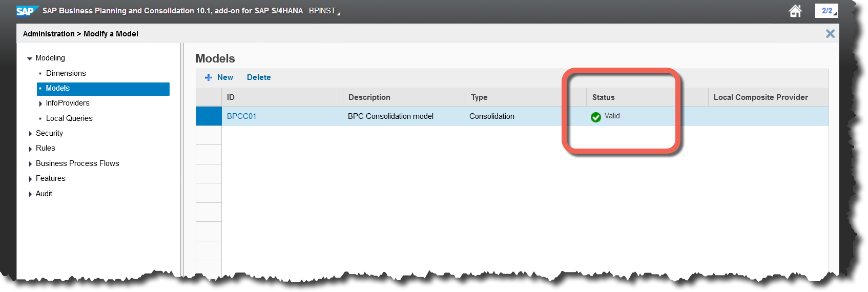
Task: Expand the Business Process Flows section
Action: [x=30, y=164]
